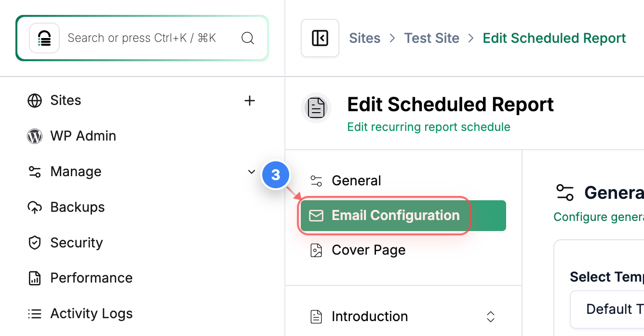Toggle the Introduction section expander
Viewport: 644px width, 336px height.
(x=490, y=317)
